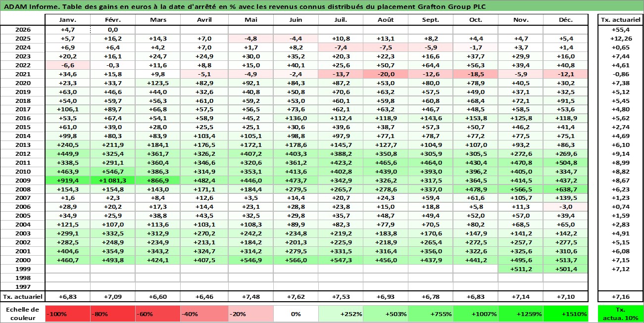Click the +404,6 cell for January 2001
Screen dimensions: 644x323
[x=67, y=251]
